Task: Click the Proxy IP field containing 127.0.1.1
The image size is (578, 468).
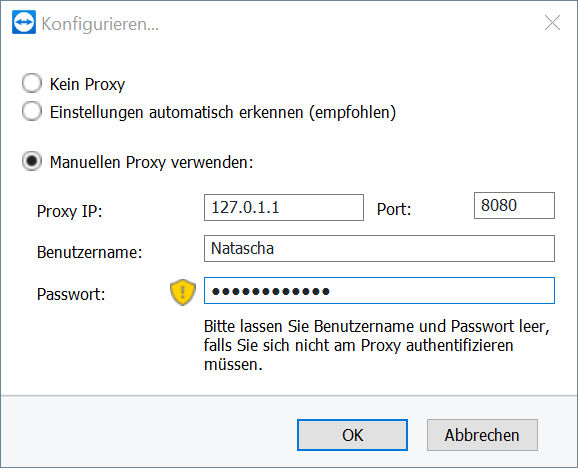Action: click(x=284, y=207)
